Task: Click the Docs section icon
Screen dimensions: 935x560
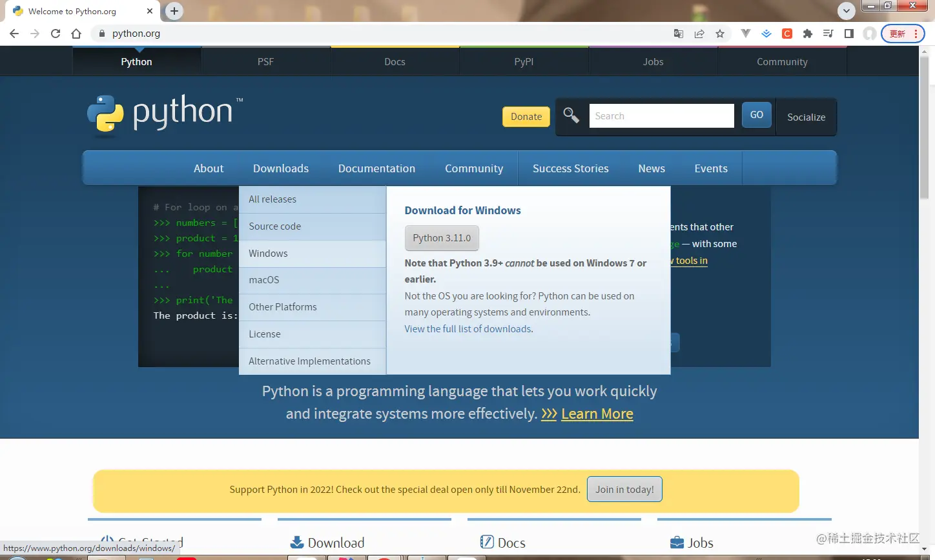Action: click(487, 542)
